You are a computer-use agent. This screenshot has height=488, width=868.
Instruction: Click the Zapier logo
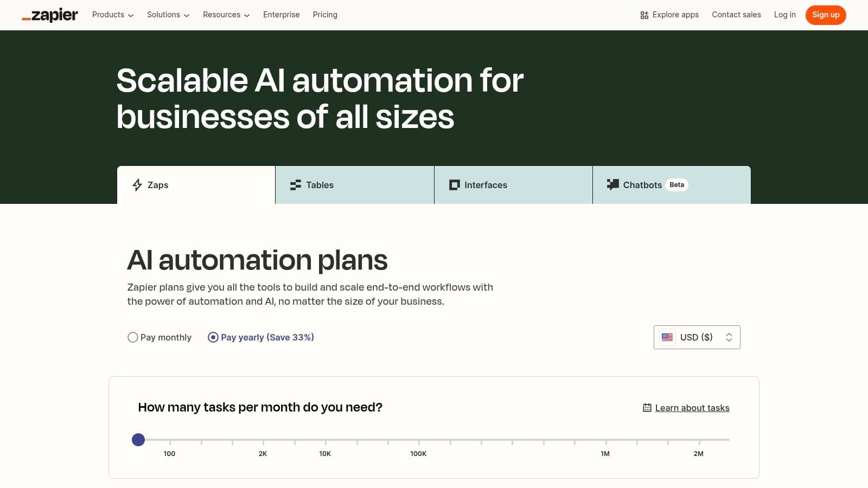(50, 15)
